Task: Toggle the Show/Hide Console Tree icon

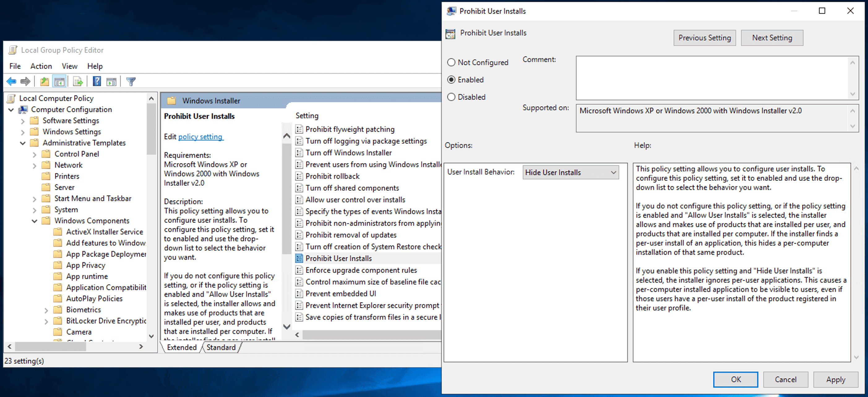Action: coord(59,82)
